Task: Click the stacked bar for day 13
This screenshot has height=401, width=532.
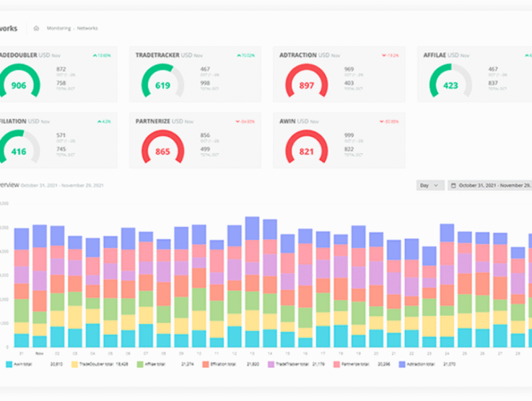Action: (x=252, y=282)
